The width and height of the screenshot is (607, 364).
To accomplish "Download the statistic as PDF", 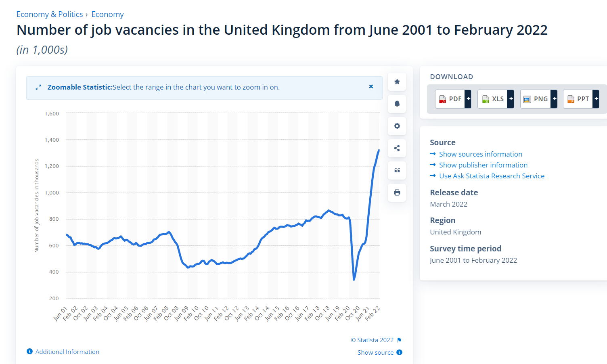I will 450,99.
